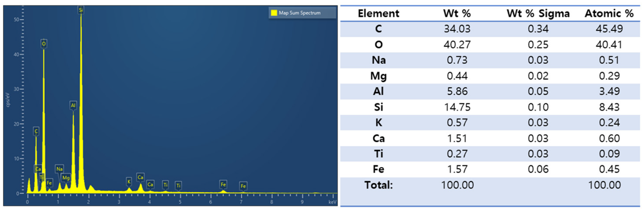Click the carbon weight value 34.03
This screenshot has width=644, height=210.
457,29
